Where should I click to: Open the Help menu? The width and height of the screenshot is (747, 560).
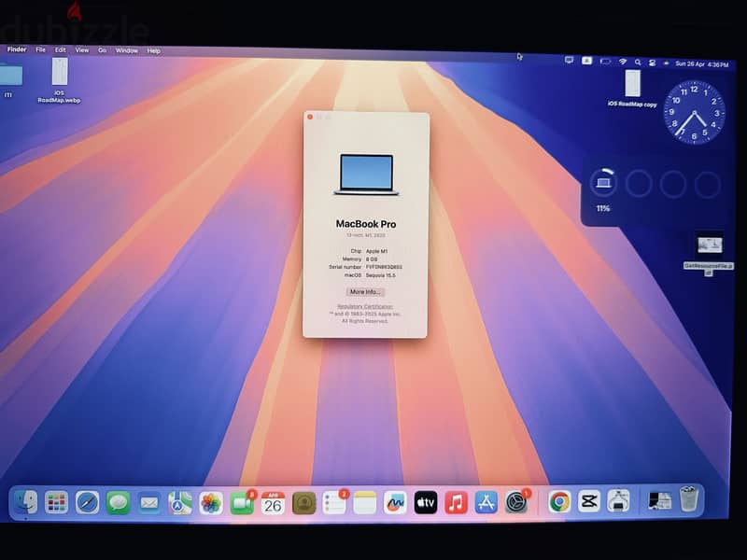(153, 51)
